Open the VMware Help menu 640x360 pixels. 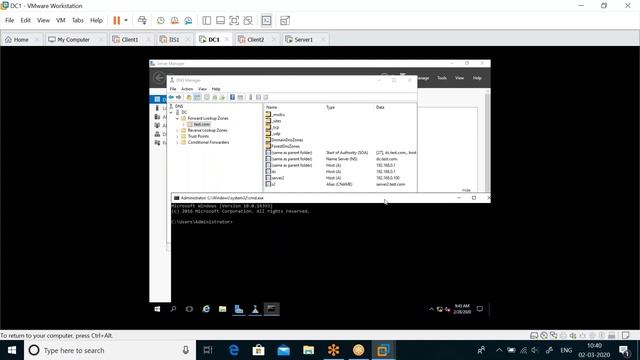pos(96,20)
